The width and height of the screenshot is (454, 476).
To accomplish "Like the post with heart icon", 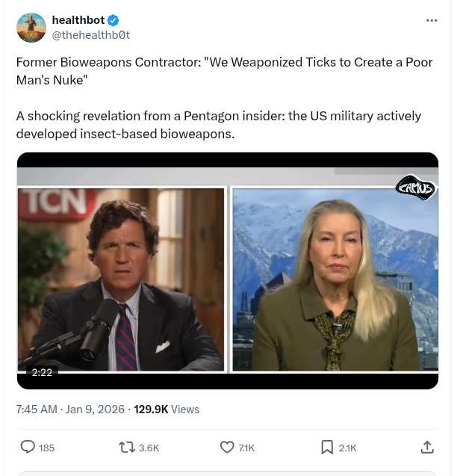I will [x=227, y=447].
